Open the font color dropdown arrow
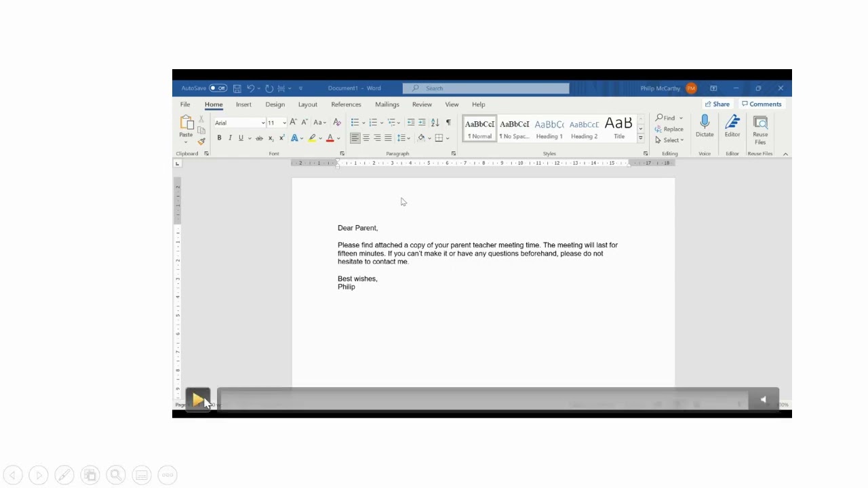The height and width of the screenshot is (488, 868). click(x=338, y=138)
